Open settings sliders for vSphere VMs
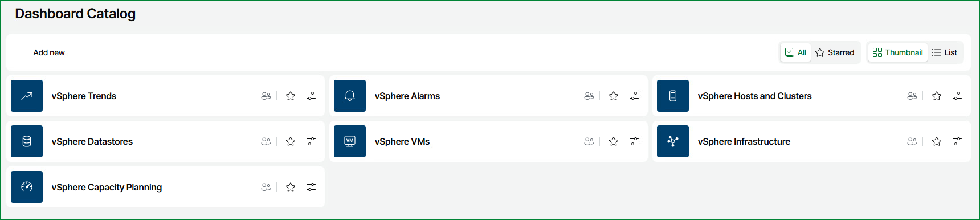Image resolution: width=980 pixels, height=220 pixels. pos(634,141)
